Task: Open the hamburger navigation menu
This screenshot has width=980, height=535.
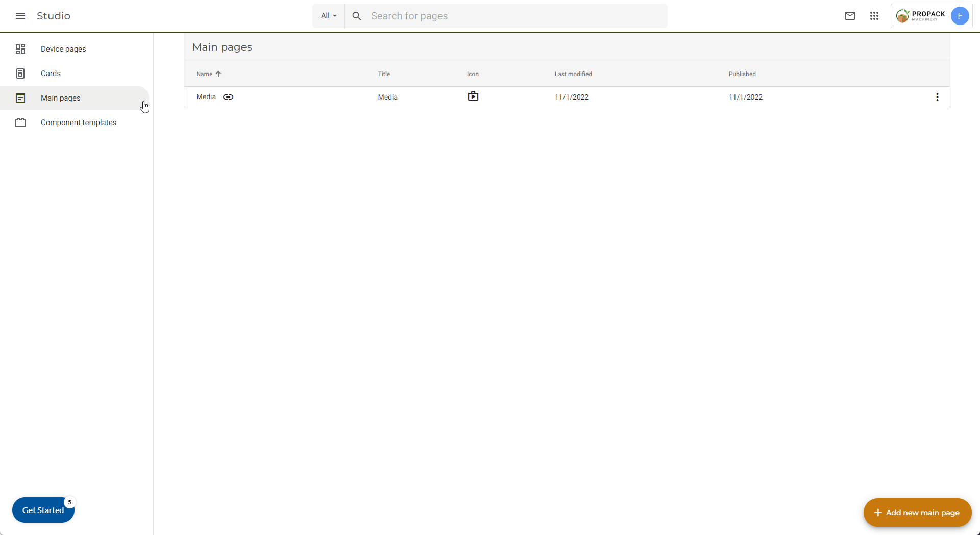Action: click(20, 16)
